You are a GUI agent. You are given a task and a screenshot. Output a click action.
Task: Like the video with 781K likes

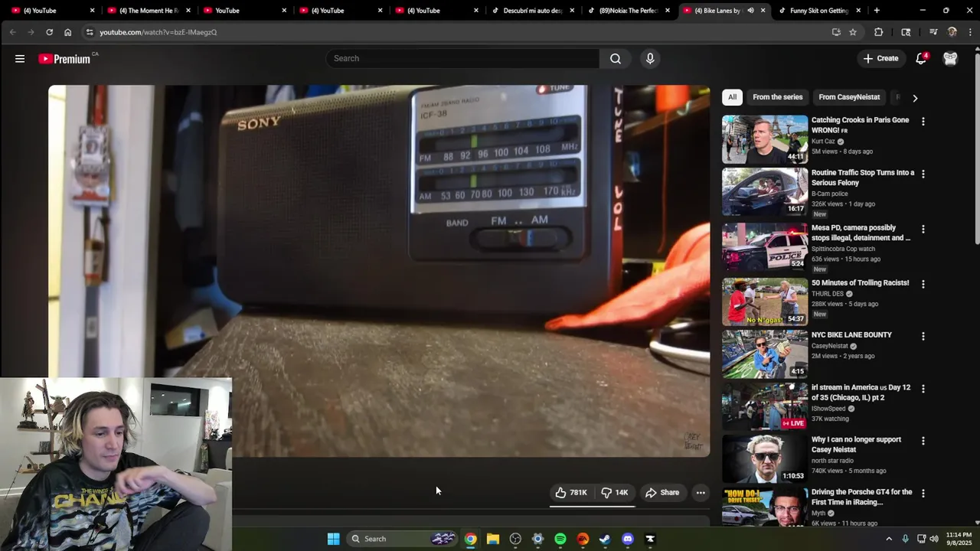[571, 493]
